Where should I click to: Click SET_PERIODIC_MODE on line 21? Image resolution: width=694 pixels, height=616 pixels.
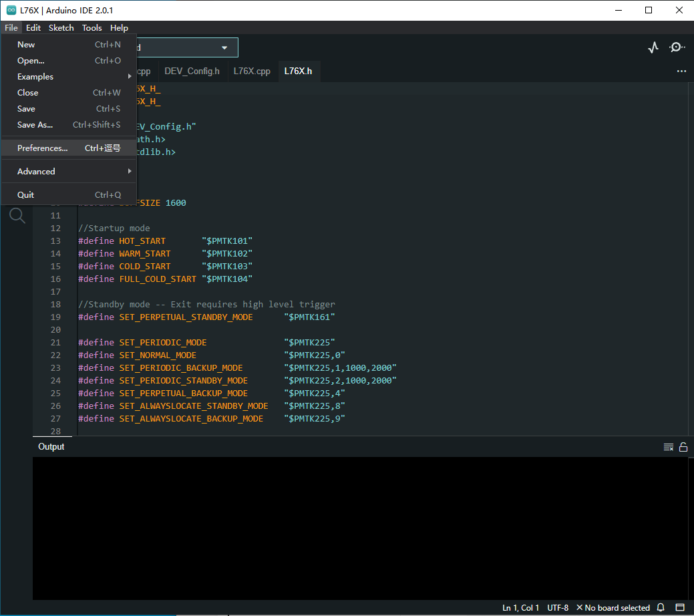point(163,342)
